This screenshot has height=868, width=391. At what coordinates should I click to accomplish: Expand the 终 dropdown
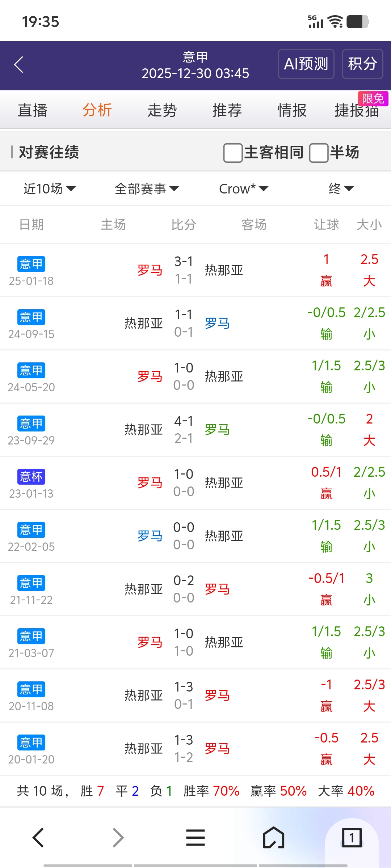point(341,189)
